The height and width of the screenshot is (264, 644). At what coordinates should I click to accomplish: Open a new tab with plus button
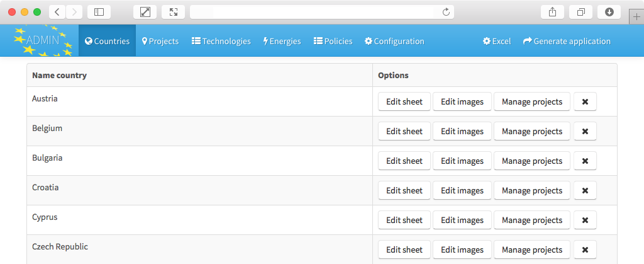(x=637, y=17)
